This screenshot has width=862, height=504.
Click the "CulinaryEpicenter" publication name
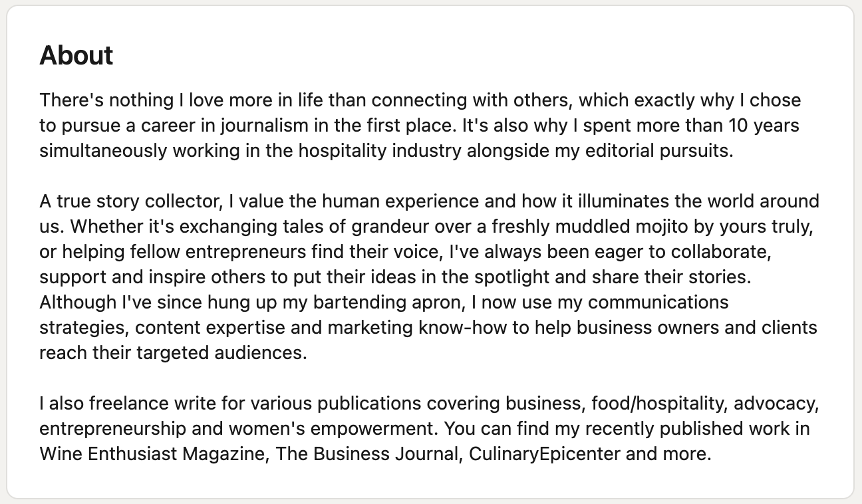(545, 453)
